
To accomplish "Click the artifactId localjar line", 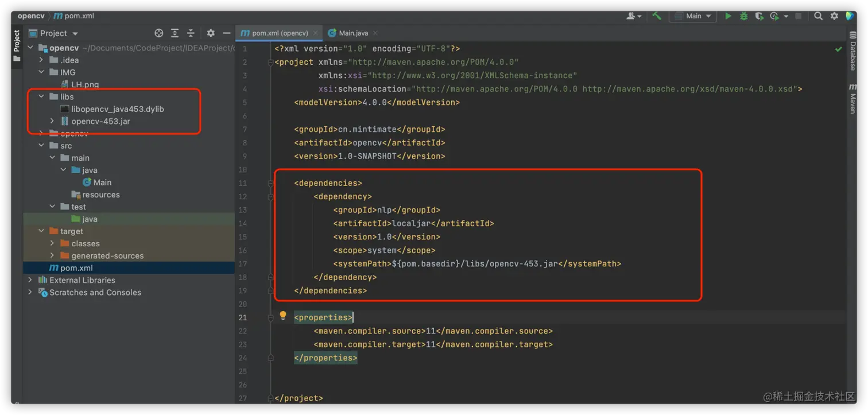I will 413,223.
